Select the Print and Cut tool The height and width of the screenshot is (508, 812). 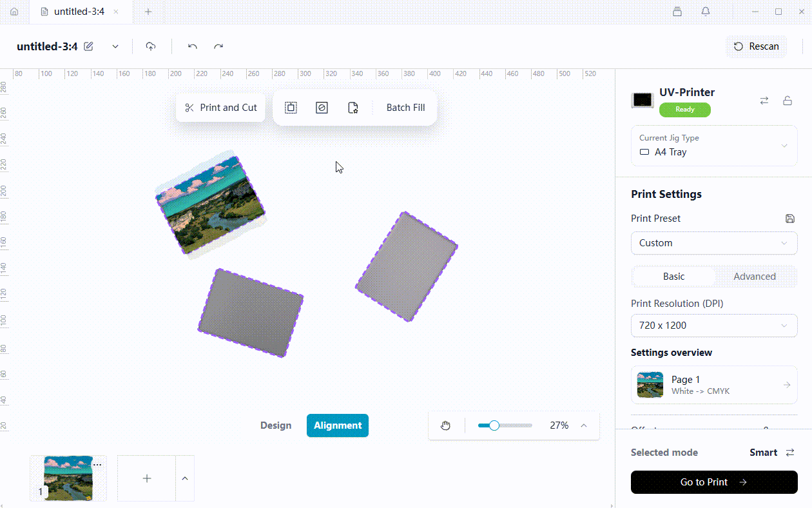pos(220,108)
